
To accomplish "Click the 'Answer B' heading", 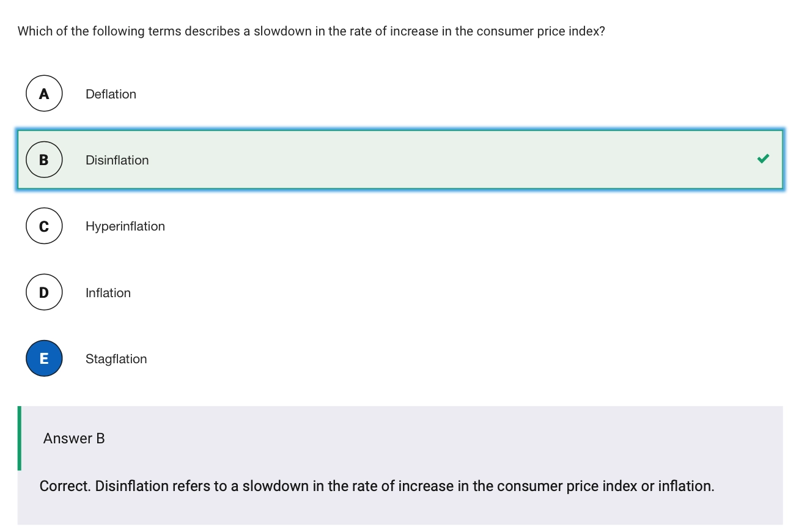I will [x=74, y=438].
